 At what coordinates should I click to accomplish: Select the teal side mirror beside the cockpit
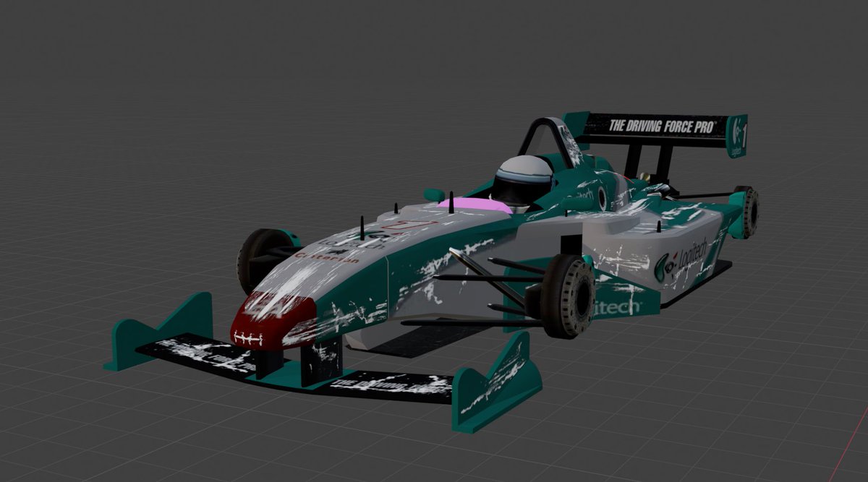click(434, 194)
